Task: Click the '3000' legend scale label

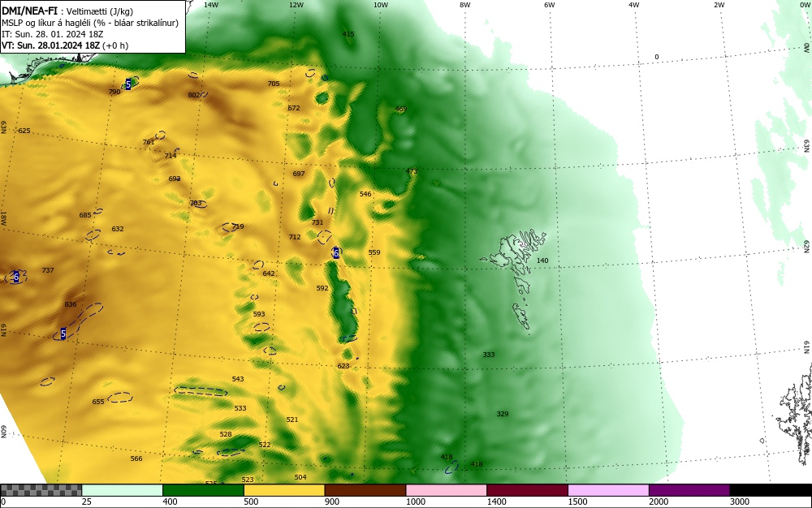Action: click(x=740, y=502)
